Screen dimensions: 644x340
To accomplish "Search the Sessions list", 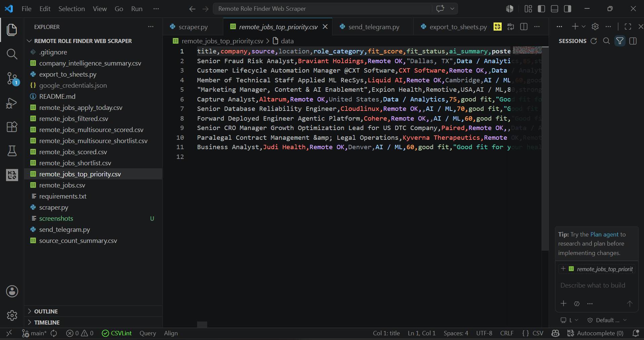I will 606,41.
